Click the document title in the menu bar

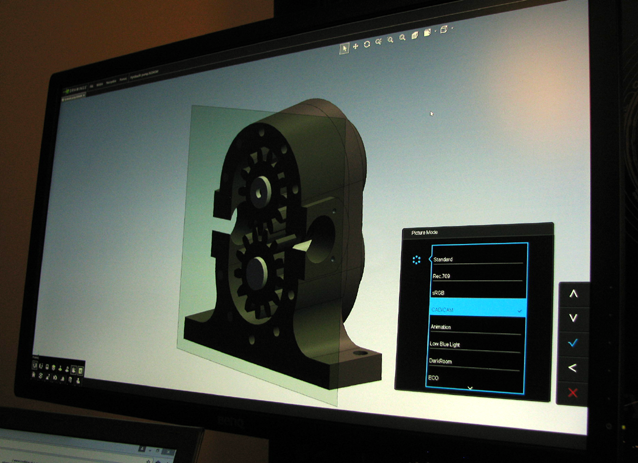pos(144,74)
